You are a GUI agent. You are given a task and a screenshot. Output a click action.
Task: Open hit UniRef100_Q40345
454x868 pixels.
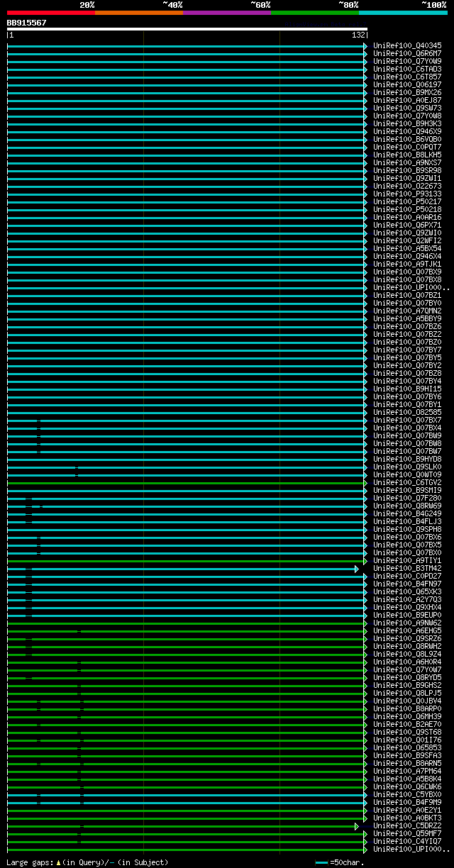click(x=408, y=45)
